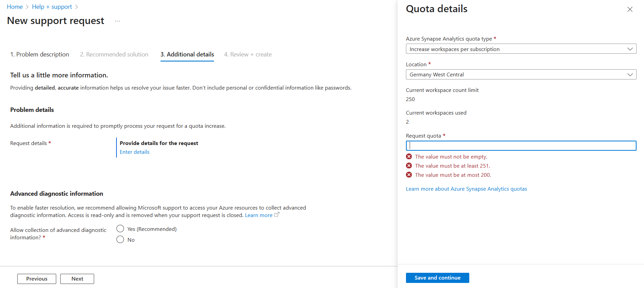This screenshot has height=288, width=644.
Task: Click the Next button
Action: 77,279
